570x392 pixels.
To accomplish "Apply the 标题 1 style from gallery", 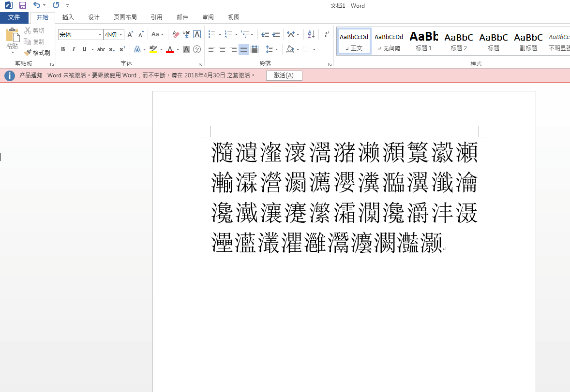I will click(423, 41).
